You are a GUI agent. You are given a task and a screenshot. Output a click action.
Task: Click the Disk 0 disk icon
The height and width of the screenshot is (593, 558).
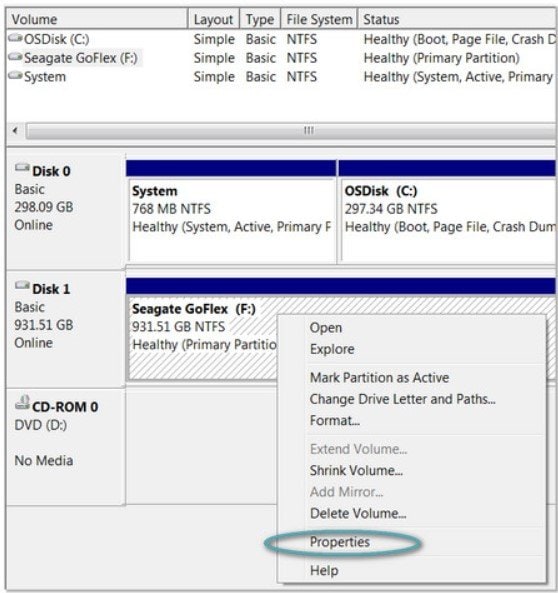pos(22,168)
